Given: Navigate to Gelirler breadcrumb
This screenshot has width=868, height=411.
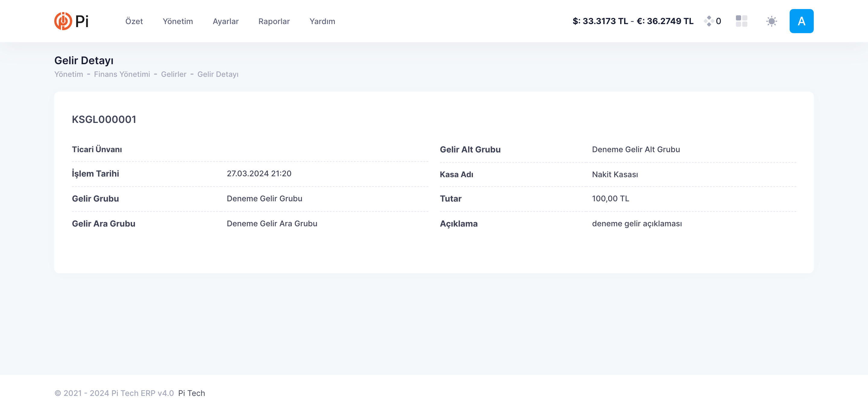Looking at the screenshot, I should [173, 74].
